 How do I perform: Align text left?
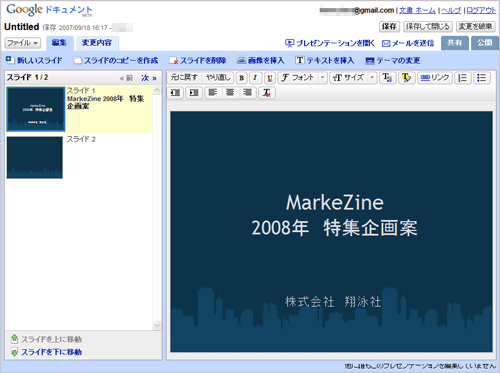pos(213,92)
